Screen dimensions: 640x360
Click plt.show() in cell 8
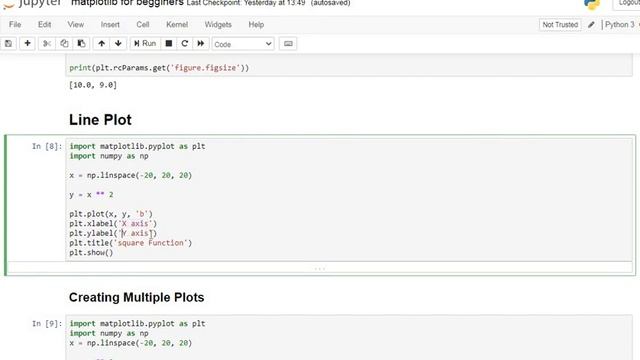(91, 253)
